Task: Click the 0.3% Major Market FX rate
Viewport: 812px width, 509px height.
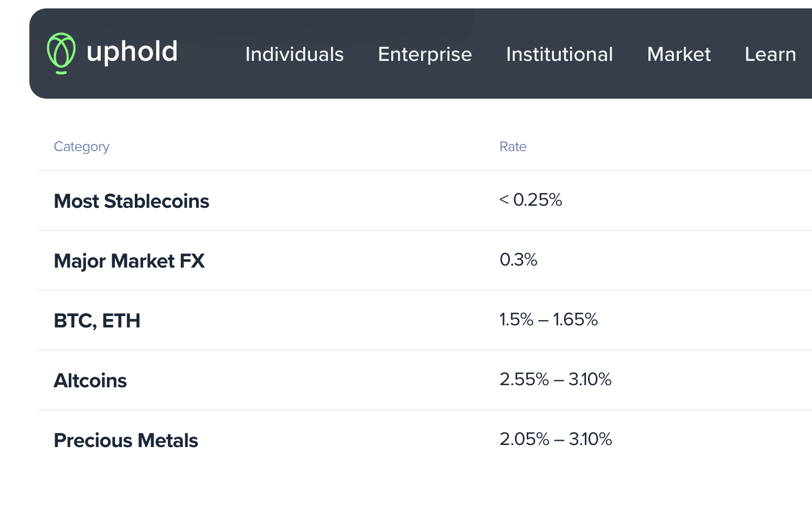Action: pyautogui.click(x=518, y=260)
